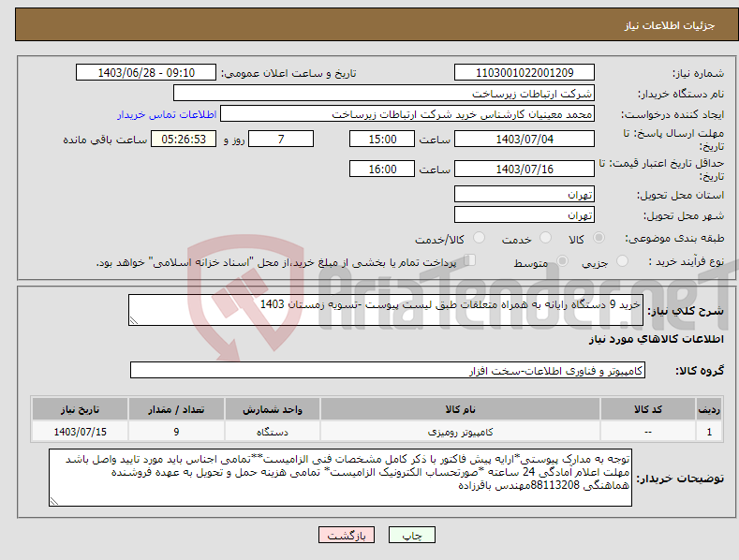Click the دستگاه unit cell

point(273,432)
